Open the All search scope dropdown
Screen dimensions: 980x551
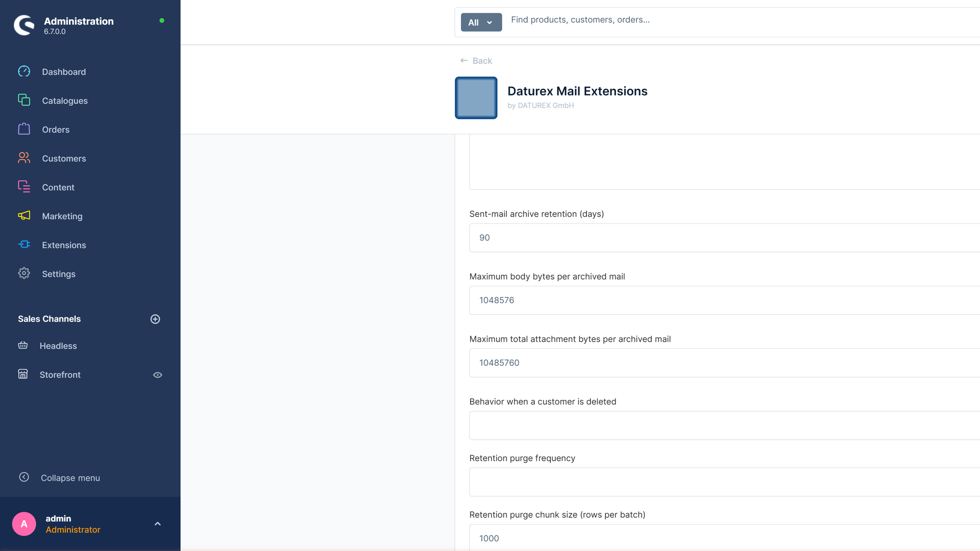pos(481,22)
